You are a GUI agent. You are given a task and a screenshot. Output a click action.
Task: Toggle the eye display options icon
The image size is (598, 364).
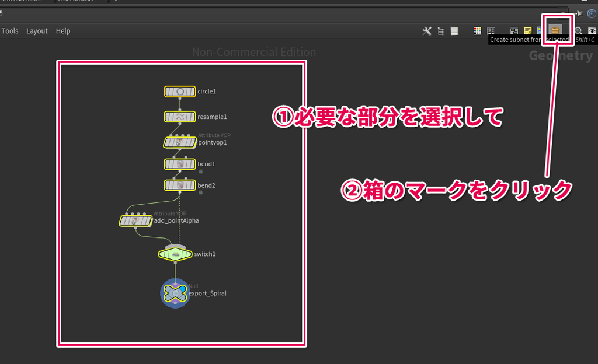(592, 31)
